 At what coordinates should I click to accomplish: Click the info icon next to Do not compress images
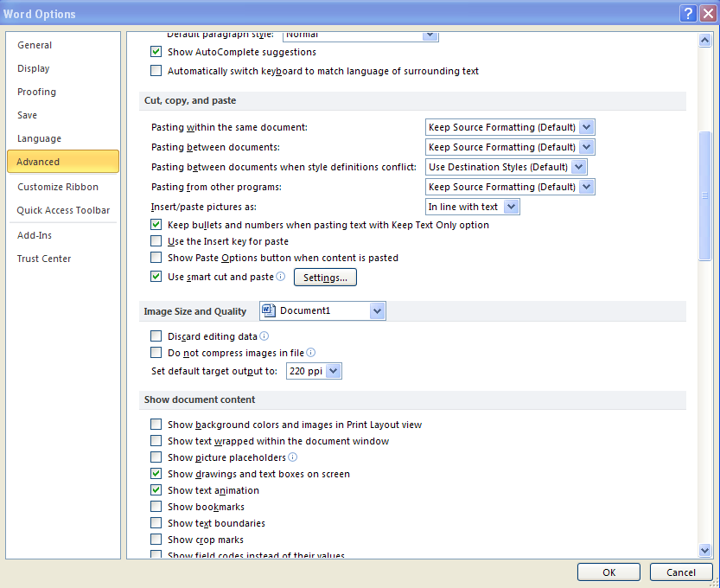point(310,353)
